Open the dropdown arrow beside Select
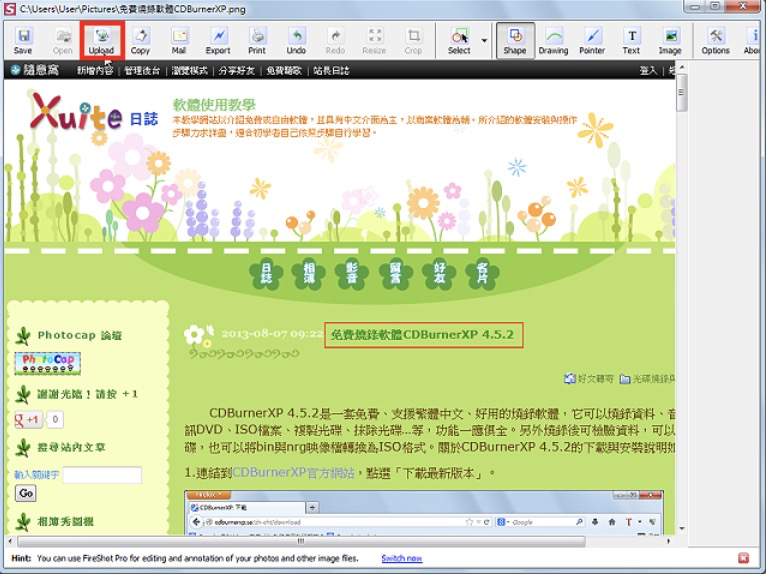This screenshot has height=576, width=766. pos(484,41)
